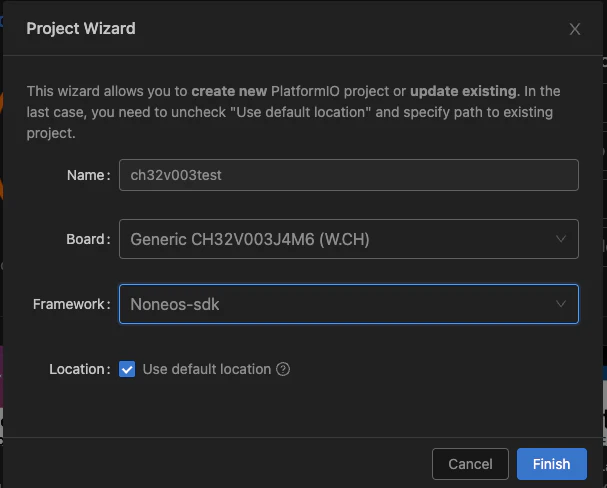The image size is (607, 488).
Task: Click the Framework dropdown chevron arrow
Action: 561,304
